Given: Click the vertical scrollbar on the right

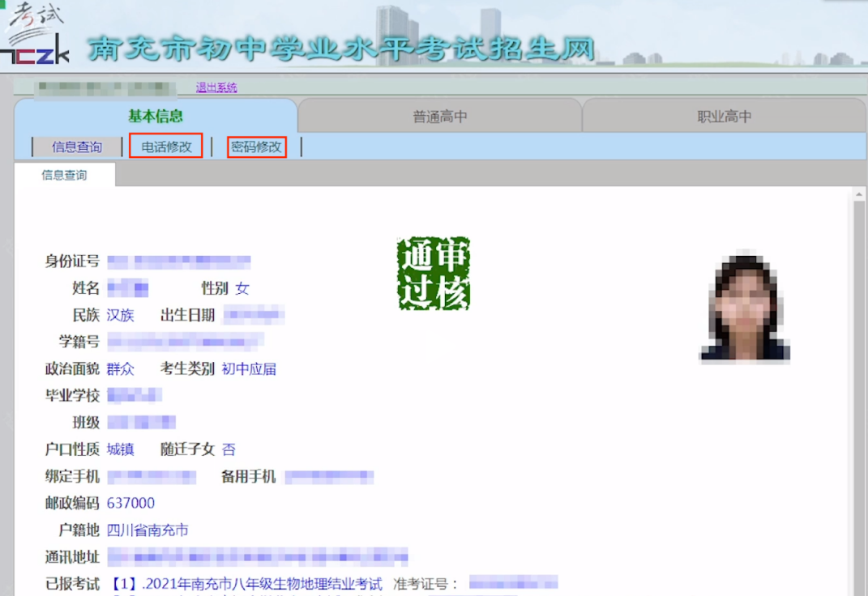Looking at the screenshot, I should tap(857, 389).
